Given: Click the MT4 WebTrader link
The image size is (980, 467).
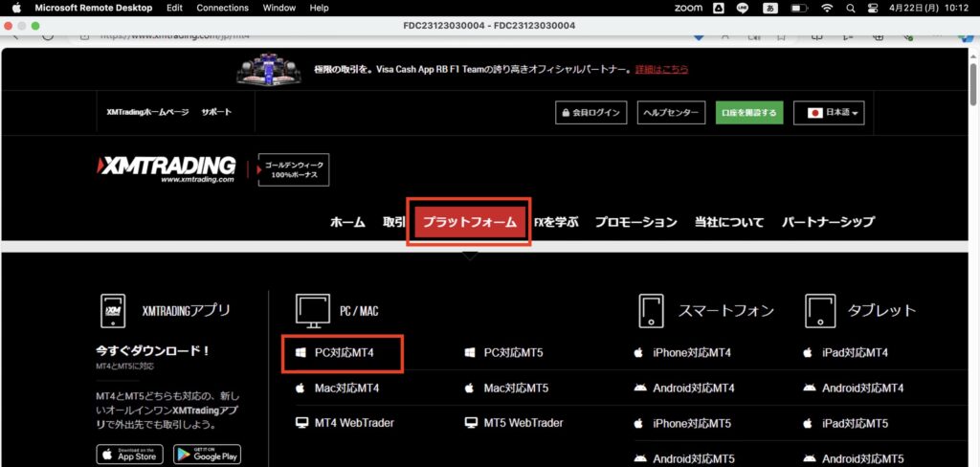Looking at the screenshot, I should point(354,423).
